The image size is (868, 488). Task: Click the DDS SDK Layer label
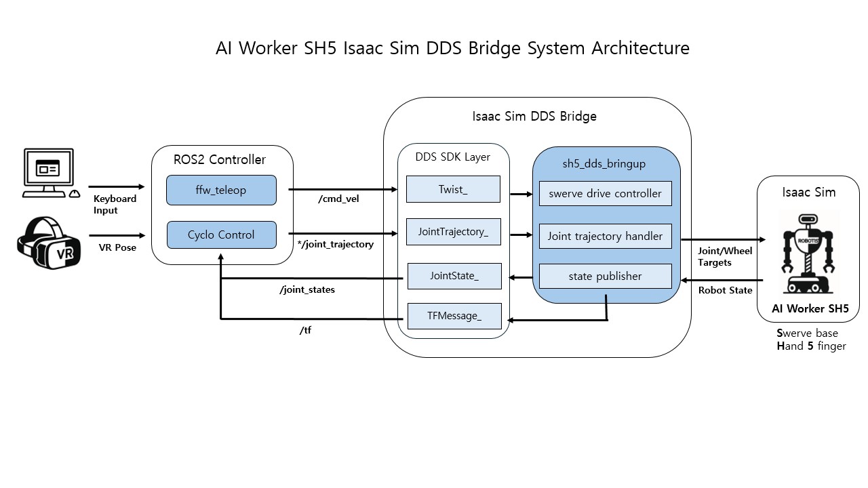click(453, 157)
